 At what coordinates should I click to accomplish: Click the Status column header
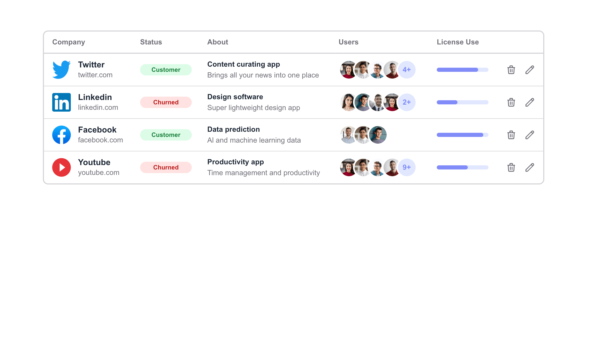pos(151,42)
